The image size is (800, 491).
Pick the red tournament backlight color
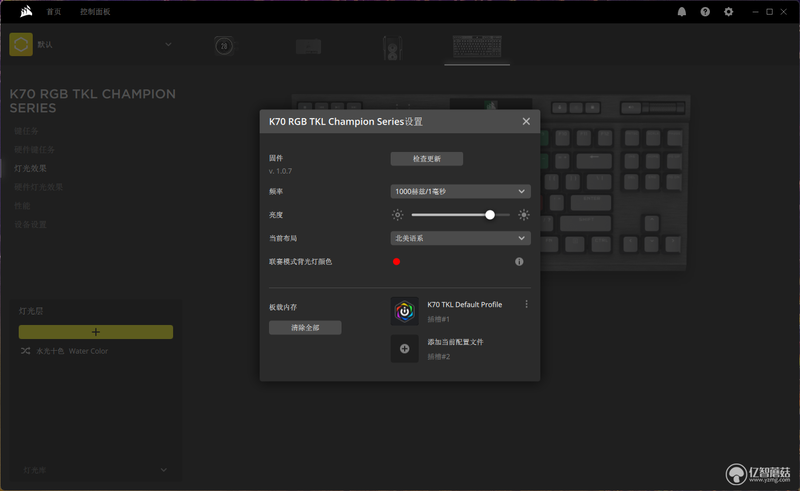point(396,262)
